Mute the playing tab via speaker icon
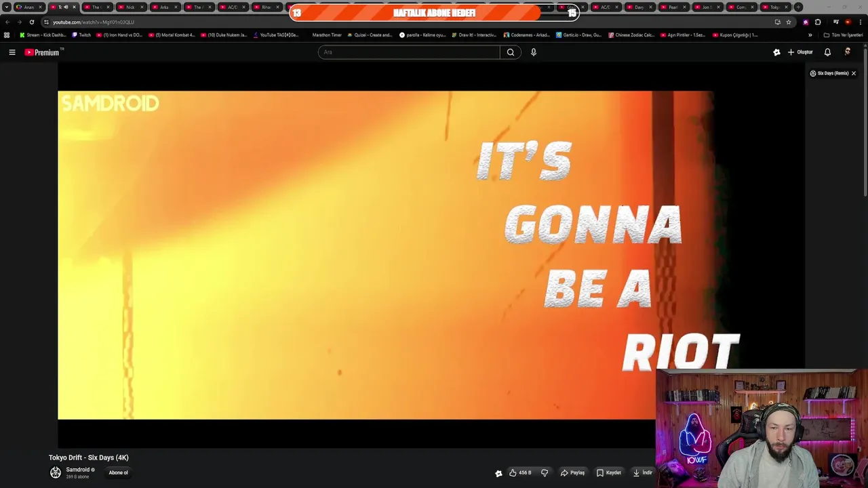The width and height of the screenshot is (868, 488). 66,7
